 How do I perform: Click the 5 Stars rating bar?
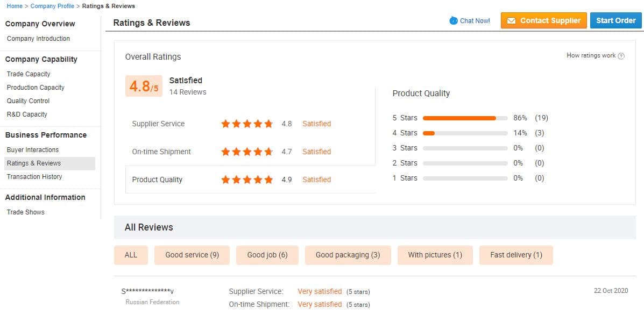pos(465,118)
